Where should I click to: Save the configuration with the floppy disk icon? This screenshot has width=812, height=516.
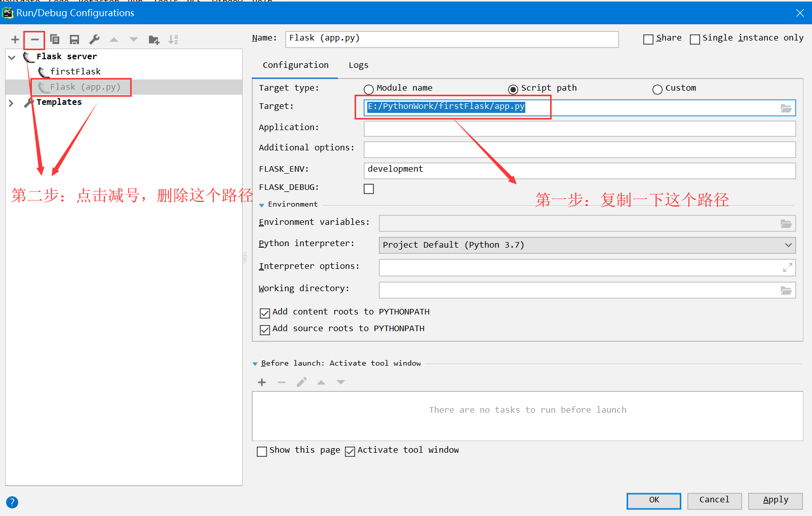[x=74, y=39]
